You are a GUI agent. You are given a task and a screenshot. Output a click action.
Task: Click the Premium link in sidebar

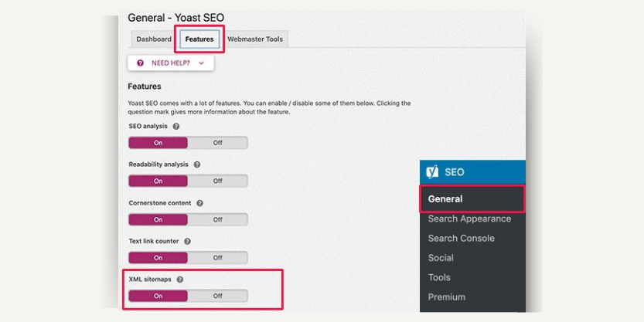(x=446, y=297)
